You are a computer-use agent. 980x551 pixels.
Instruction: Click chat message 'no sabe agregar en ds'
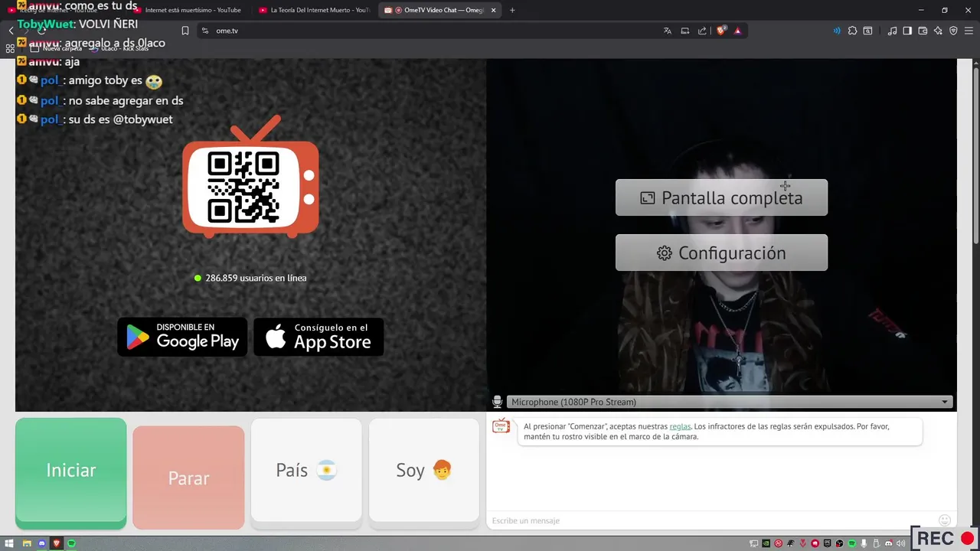pyautogui.click(x=126, y=100)
